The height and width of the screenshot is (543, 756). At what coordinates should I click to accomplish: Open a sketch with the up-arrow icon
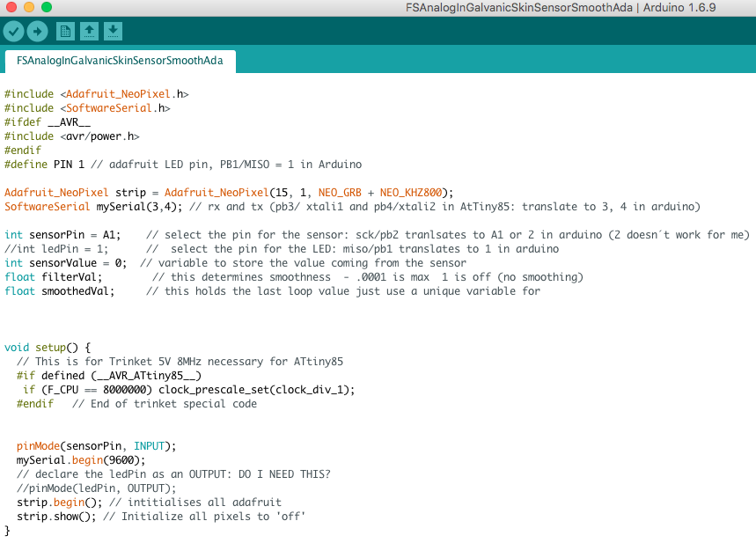tap(89, 32)
